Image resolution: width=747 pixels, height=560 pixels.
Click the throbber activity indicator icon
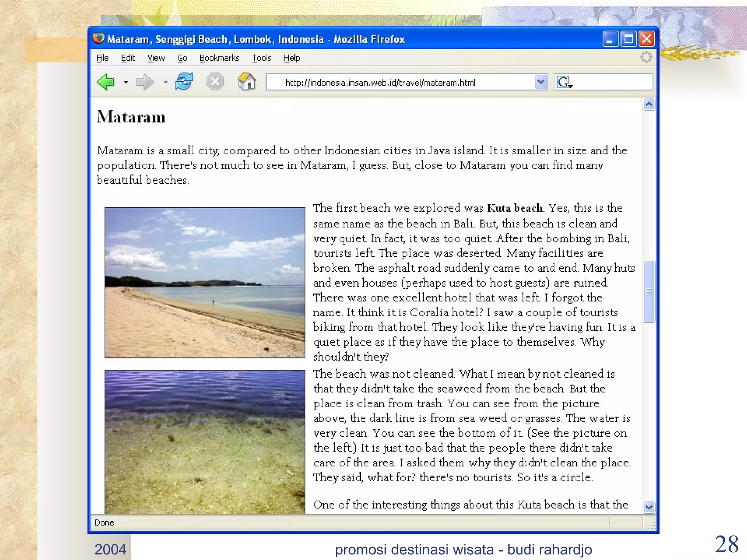(x=646, y=57)
